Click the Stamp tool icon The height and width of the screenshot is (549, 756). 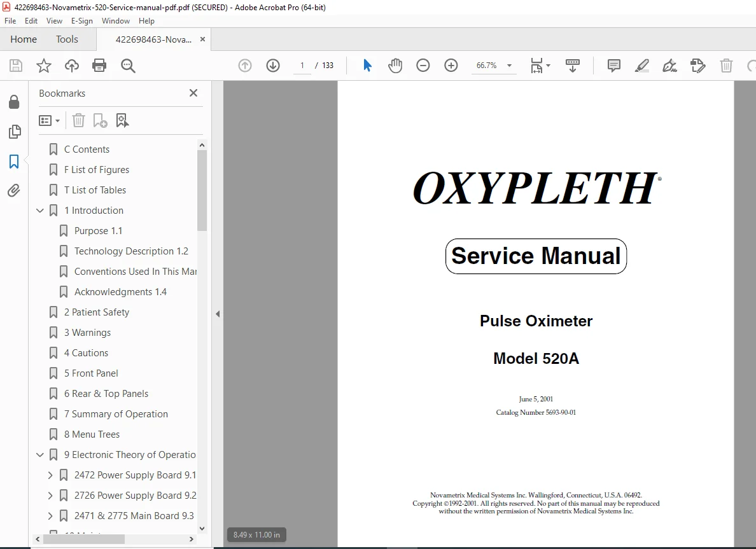(697, 66)
